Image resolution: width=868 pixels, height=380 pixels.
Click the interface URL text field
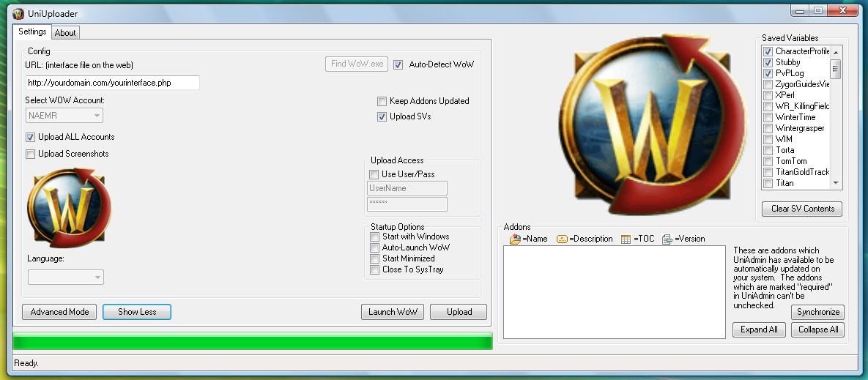[x=113, y=83]
